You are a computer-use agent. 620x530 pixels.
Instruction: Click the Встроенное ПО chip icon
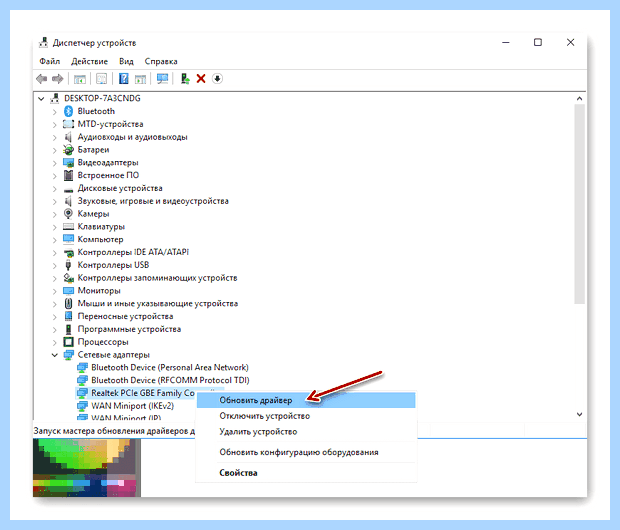pyautogui.click(x=68, y=175)
